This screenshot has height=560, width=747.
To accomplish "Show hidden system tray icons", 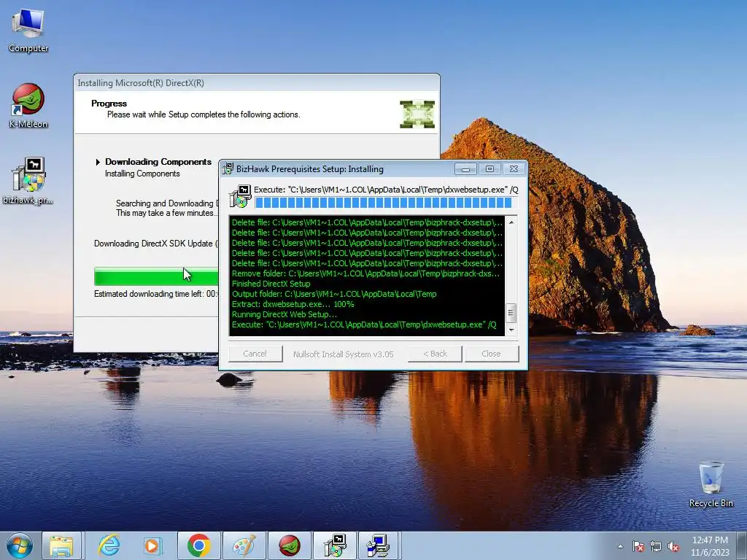I will 620,547.
